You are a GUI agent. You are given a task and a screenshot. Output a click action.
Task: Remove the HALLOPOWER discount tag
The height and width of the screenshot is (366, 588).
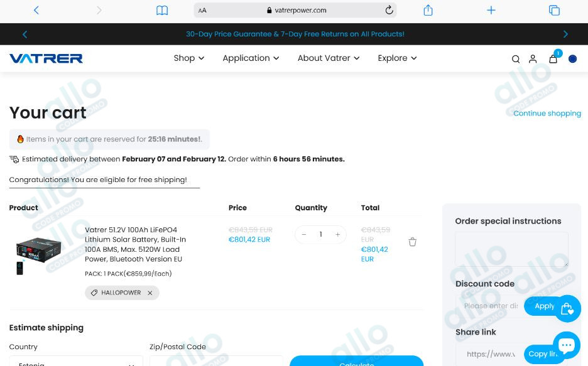[x=150, y=293]
